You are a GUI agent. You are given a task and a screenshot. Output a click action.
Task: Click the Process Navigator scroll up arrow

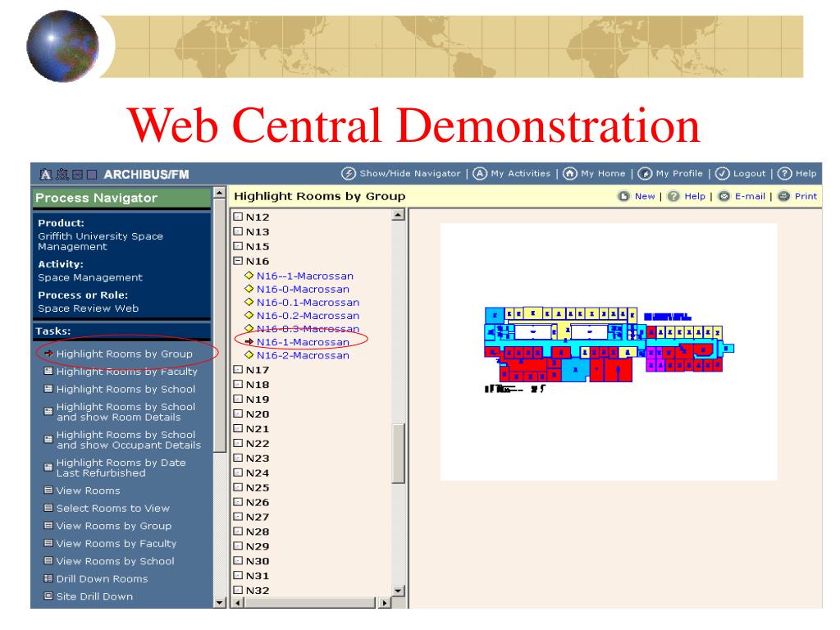[219, 192]
